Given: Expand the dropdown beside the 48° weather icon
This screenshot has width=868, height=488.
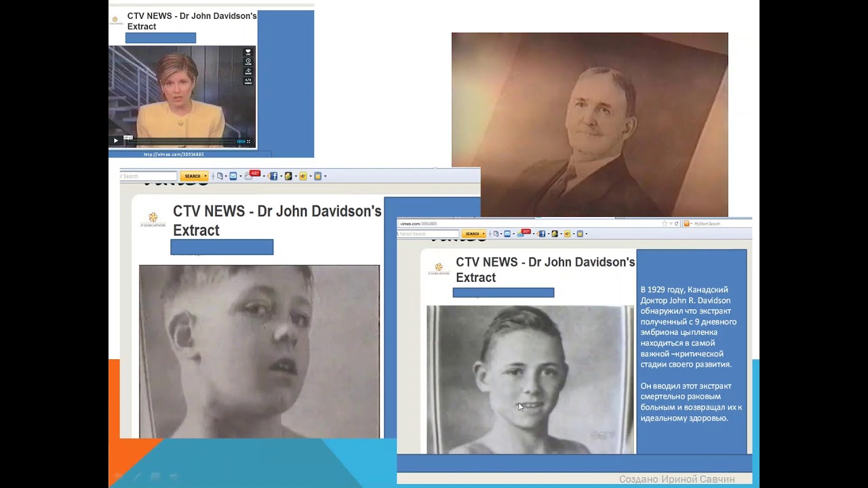Looking at the screenshot, I should click(x=264, y=176).
